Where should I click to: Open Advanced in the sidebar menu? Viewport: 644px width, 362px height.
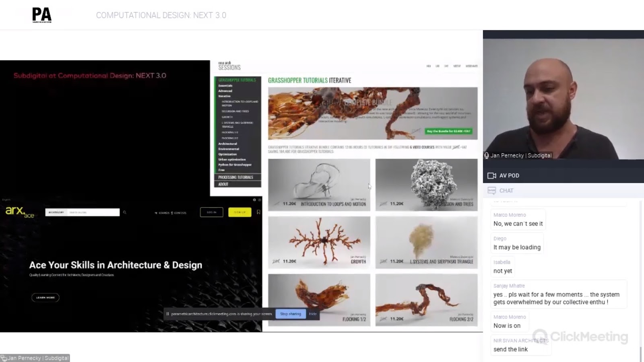(x=225, y=91)
